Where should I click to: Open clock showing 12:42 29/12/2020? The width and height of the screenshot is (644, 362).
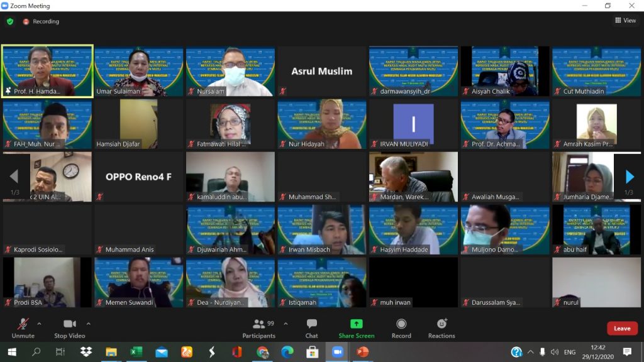tap(597, 352)
